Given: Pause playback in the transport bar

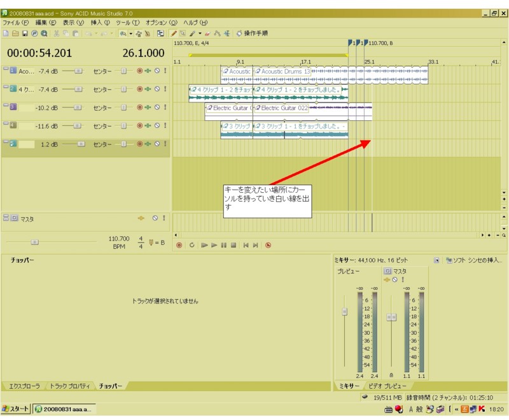Looking at the screenshot, I should (x=224, y=246).
